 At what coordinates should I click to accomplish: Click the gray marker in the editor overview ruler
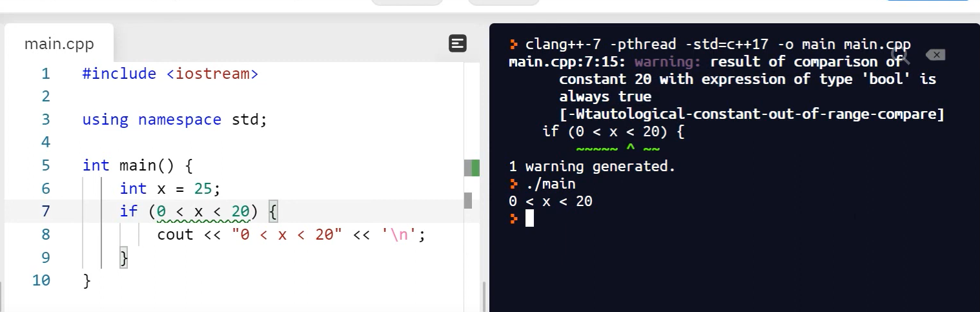[468, 200]
